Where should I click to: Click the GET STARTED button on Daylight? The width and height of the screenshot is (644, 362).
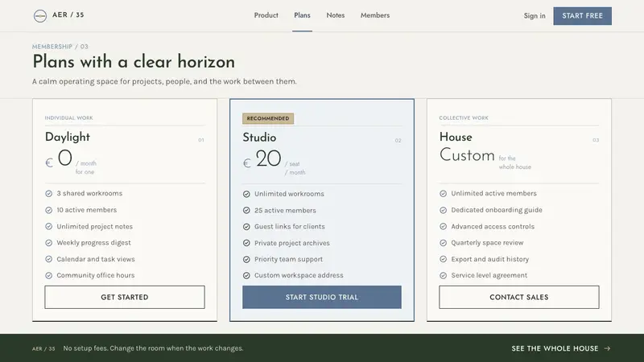click(125, 297)
